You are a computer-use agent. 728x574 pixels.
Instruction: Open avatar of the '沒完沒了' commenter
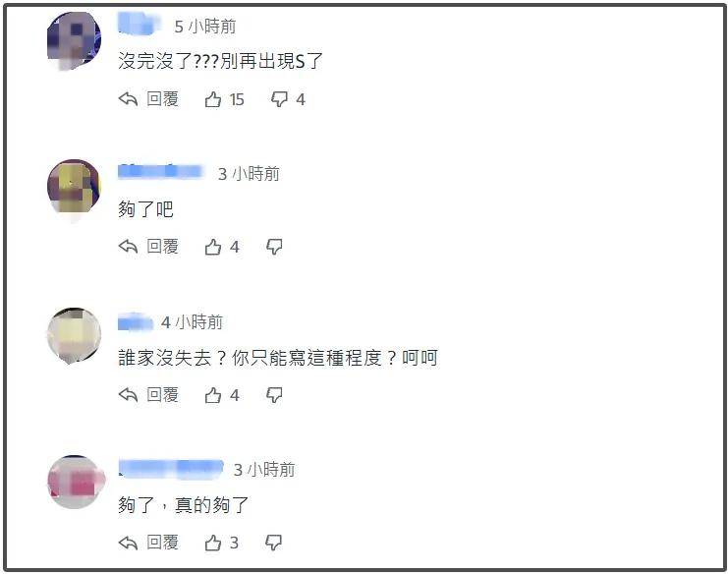click(75, 39)
